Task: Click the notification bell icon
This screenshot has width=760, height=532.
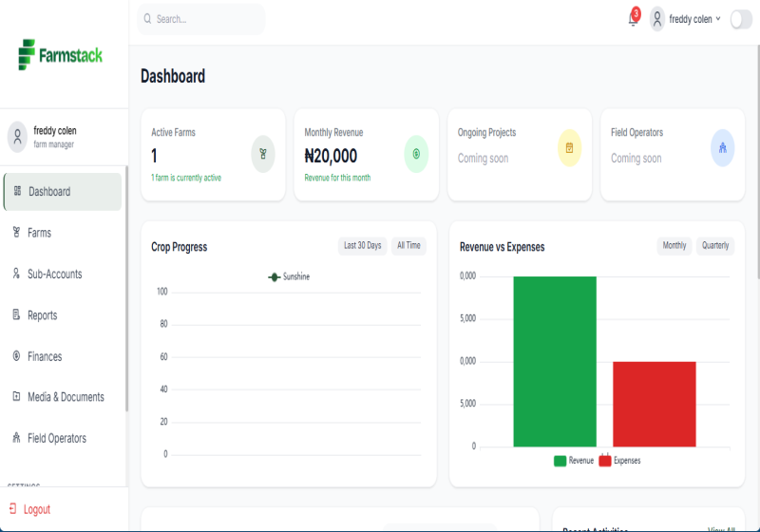Action: pos(633,19)
